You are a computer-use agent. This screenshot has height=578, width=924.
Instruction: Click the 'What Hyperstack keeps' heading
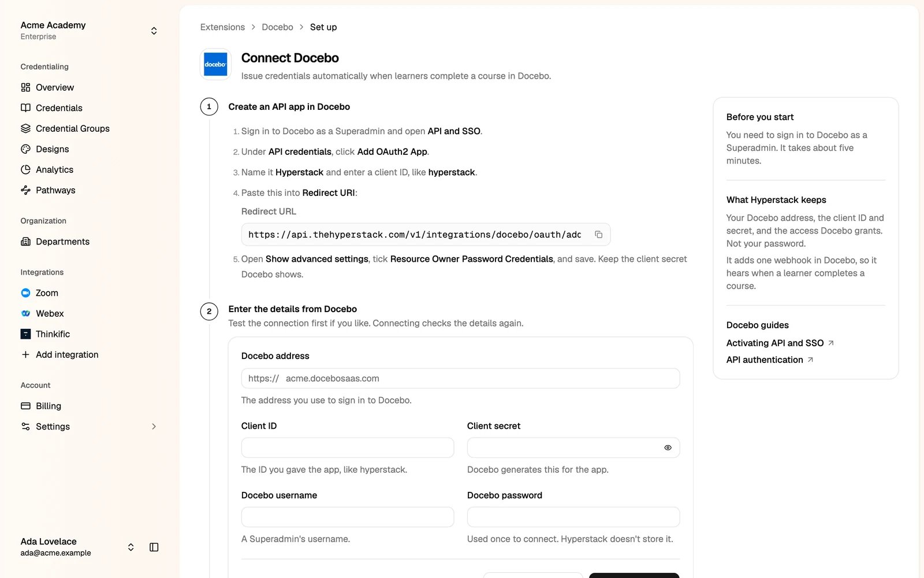[776, 200]
